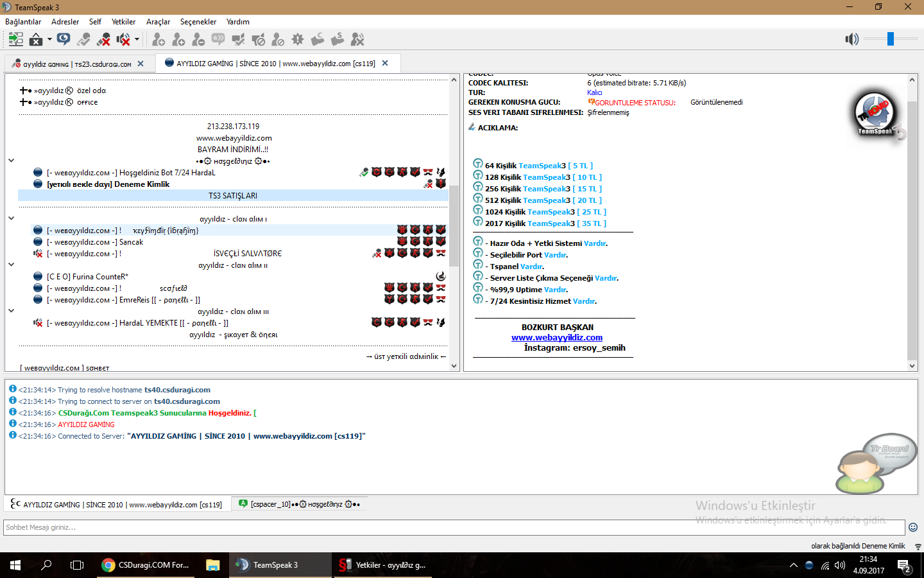The image size is (924, 578).
Task: Select user Hoşgeldiniz Bot 7/24 HardaL
Action: [x=131, y=173]
